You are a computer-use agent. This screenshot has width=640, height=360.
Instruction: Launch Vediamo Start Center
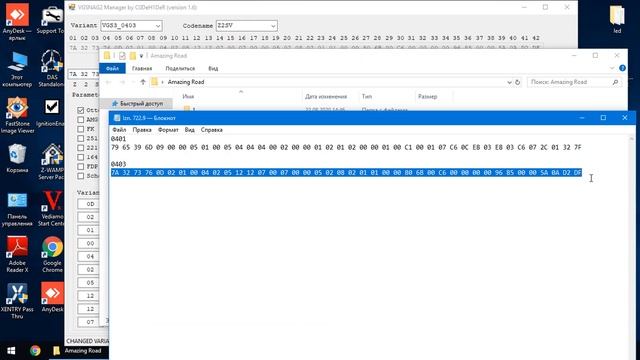point(51,208)
